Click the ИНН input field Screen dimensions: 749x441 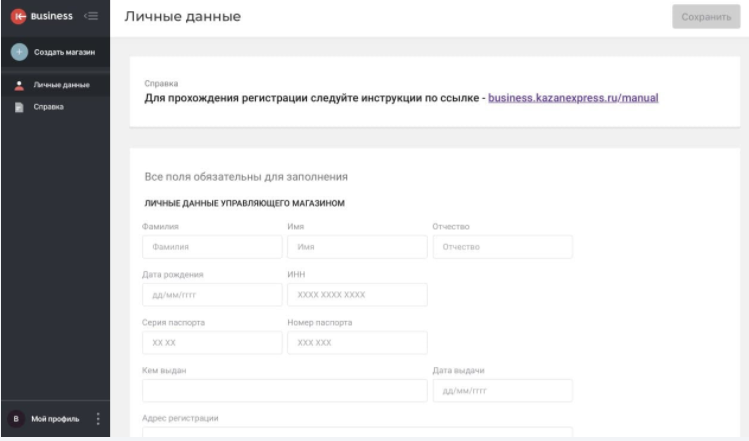pyautogui.click(x=356, y=294)
